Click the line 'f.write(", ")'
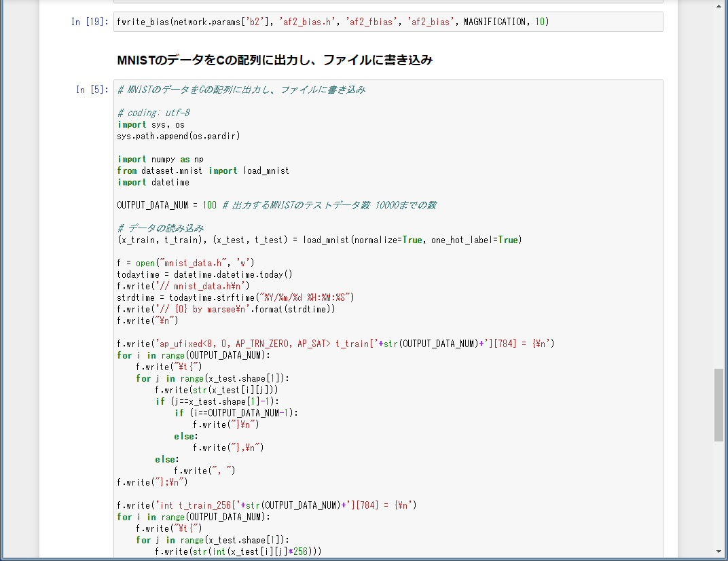Viewport: 728px width, 561px height. point(205,471)
